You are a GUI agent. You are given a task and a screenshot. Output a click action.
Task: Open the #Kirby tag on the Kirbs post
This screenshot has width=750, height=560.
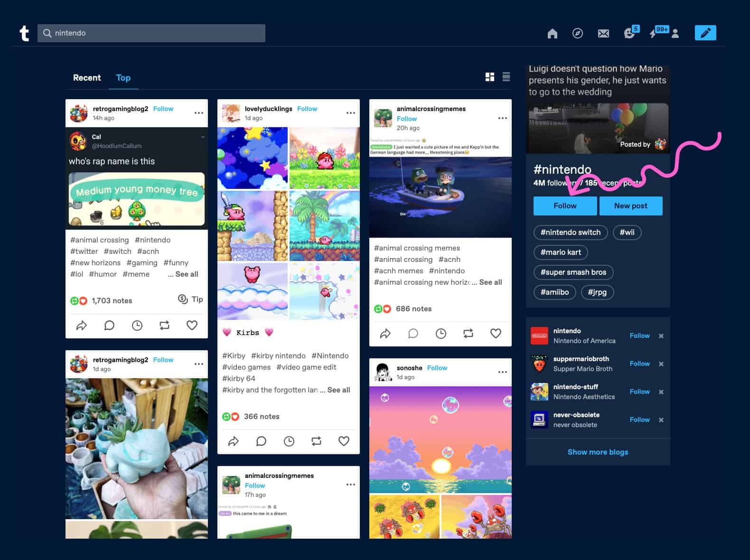(234, 356)
